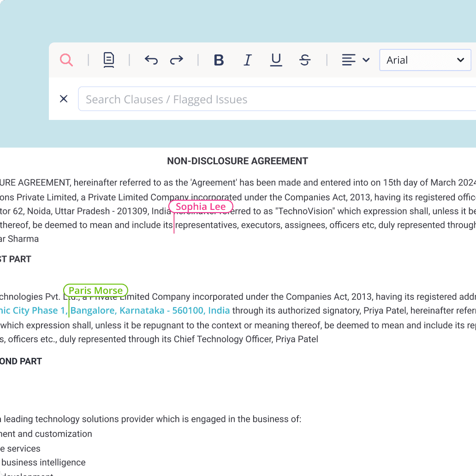Image resolution: width=476 pixels, height=476 pixels.
Task: Click "Chief Technology Officer, Priya Patel" text
Action: [x=246, y=339]
